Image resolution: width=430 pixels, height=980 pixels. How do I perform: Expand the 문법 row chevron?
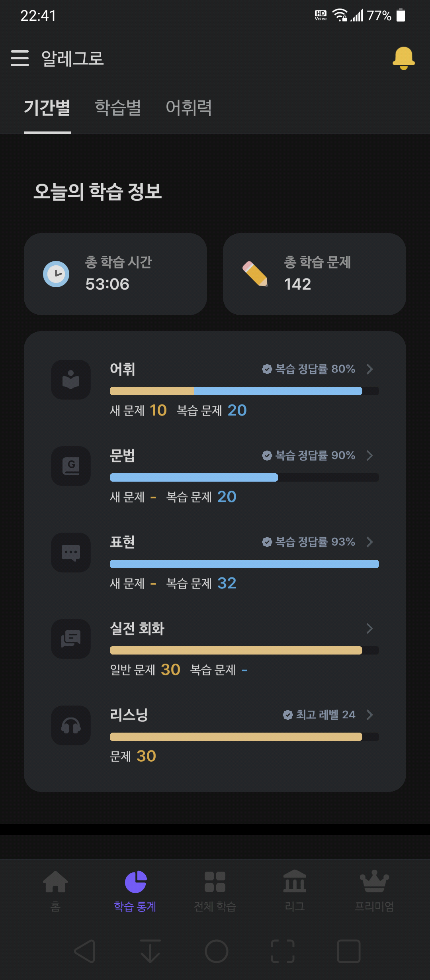point(369,455)
